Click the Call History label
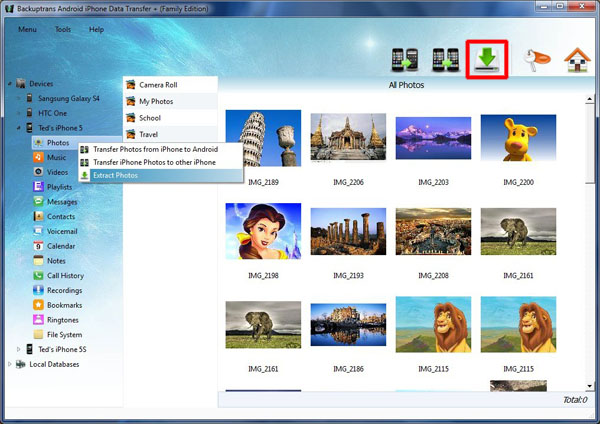600x424 pixels. tap(65, 276)
